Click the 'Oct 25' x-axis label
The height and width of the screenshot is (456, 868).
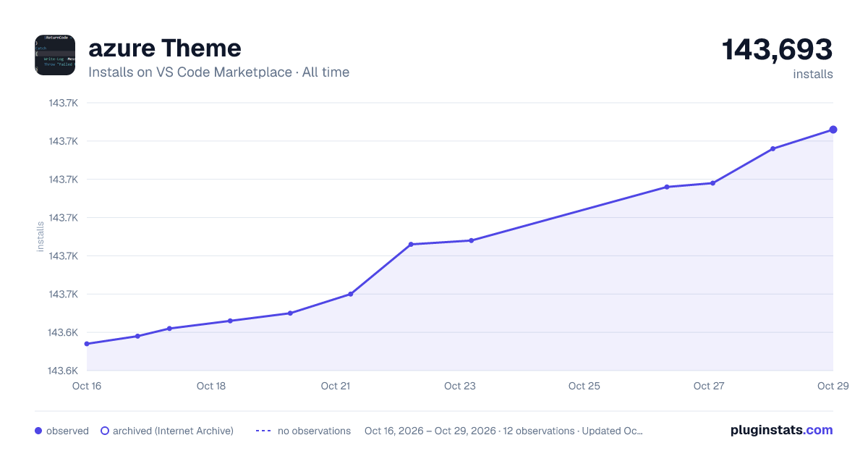pyautogui.click(x=584, y=386)
